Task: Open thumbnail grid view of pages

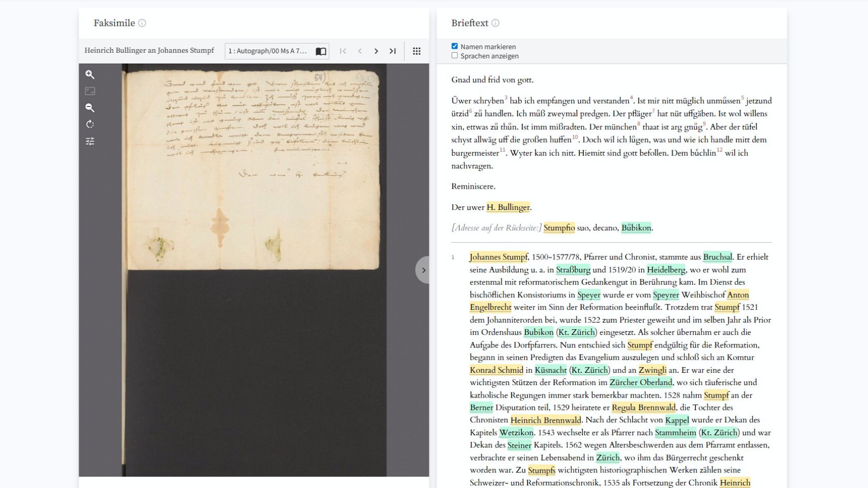Action: click(x=416, y=51)
